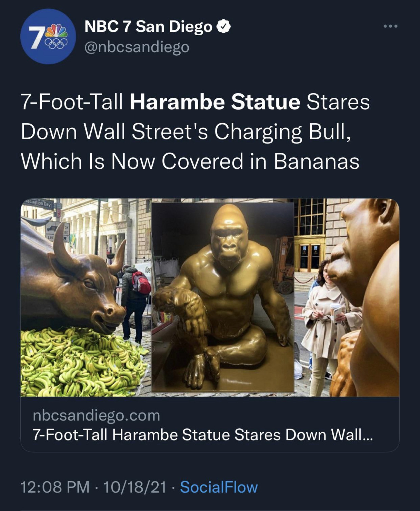Click the verified badge next to NBC 7 San Diego
The image size is (420, 511).
[x=225, y=27]
